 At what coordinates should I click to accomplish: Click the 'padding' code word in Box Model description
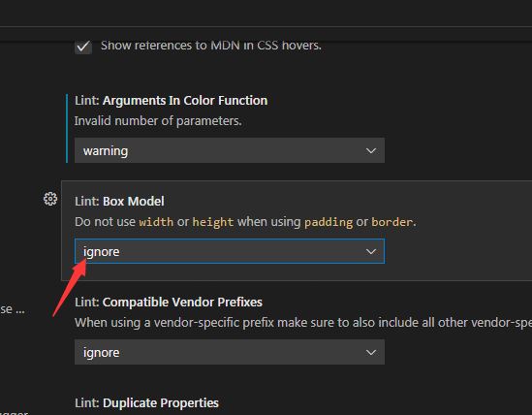pos(329,222)
